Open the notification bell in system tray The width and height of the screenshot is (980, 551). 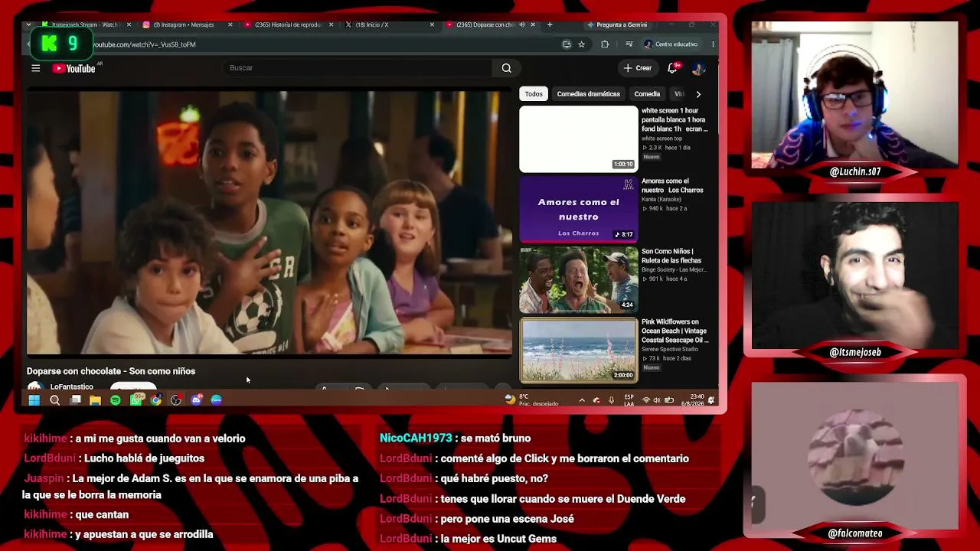711,399
